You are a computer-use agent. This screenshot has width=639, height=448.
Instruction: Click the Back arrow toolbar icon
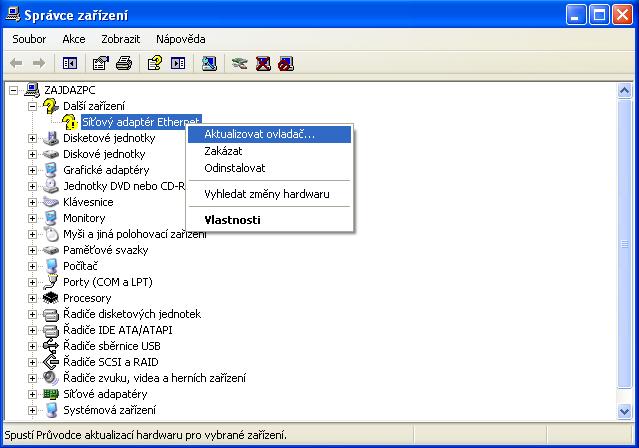coord(16,63)
